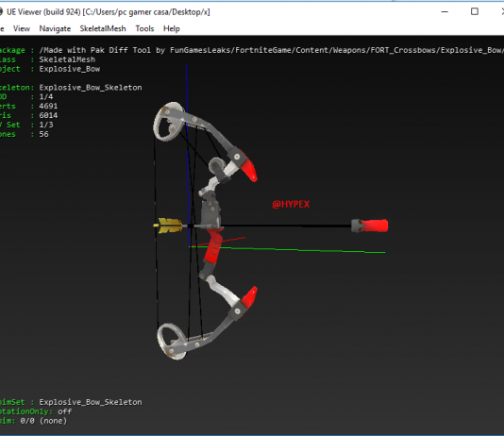Click the triangle count 6014
This screenshot has width=504, height=436.
(48, 115)
